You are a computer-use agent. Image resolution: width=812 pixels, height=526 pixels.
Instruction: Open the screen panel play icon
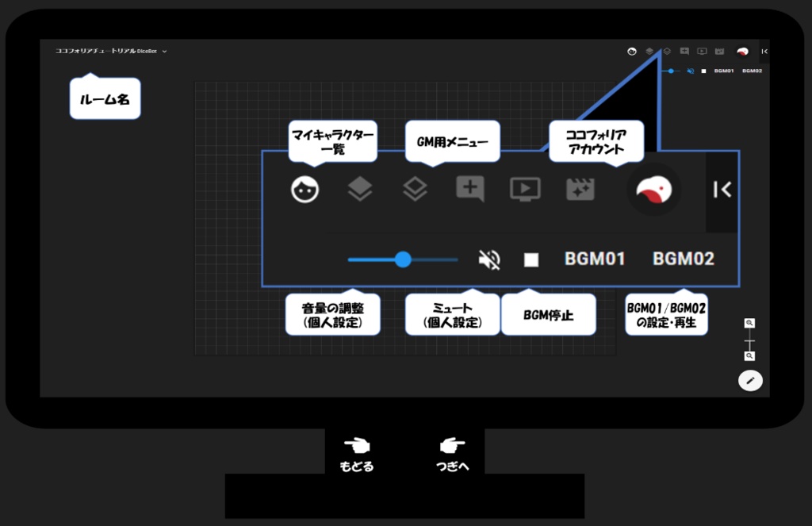click(x=525, y=190)
